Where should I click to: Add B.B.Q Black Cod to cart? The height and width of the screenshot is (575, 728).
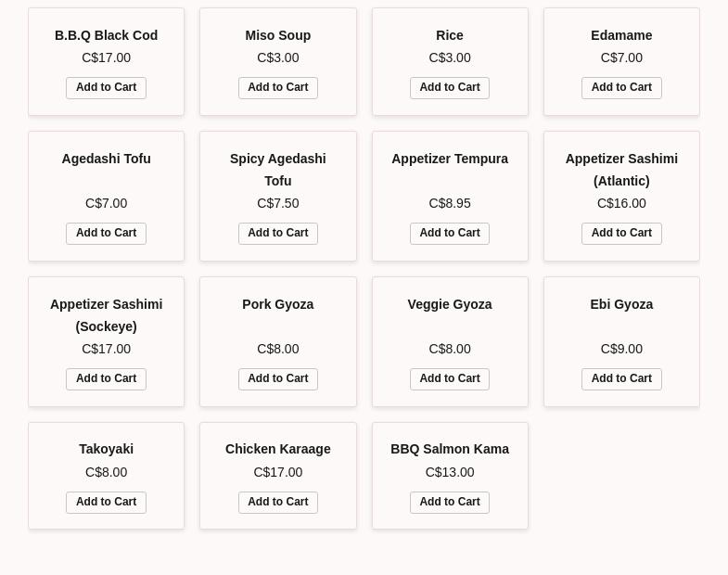[x=106, y=88]
